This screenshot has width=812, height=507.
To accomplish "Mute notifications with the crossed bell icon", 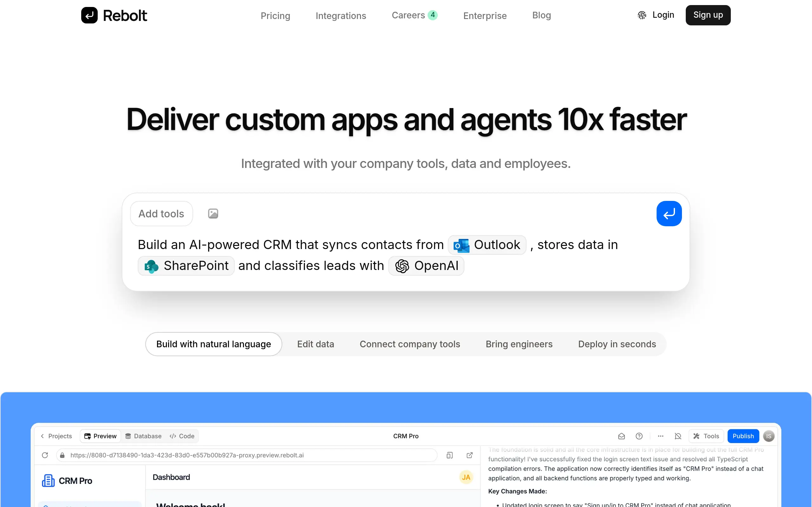I will (678, 436).
